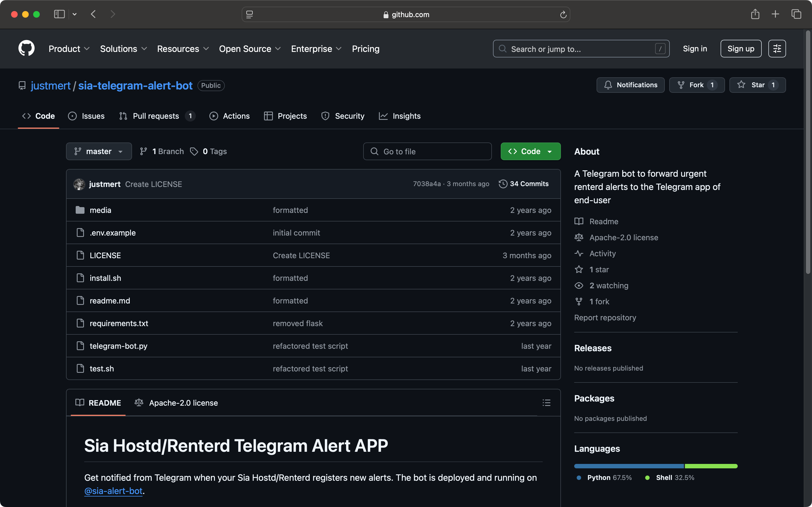Open the install.sh file
This screenshot has width=812, height=507.
[x=105, y=278]
